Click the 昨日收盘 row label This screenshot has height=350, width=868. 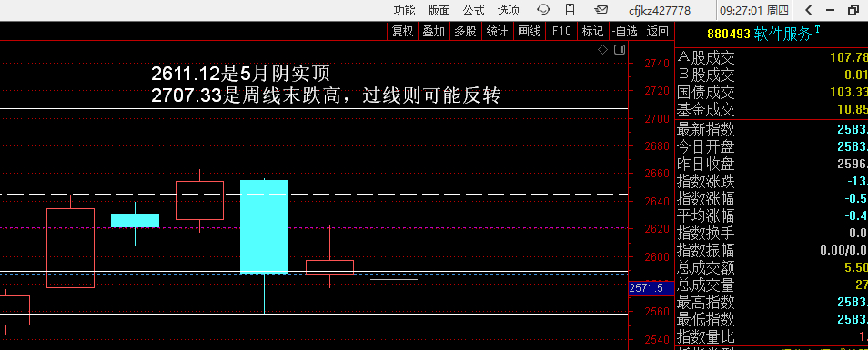[706, 164]
